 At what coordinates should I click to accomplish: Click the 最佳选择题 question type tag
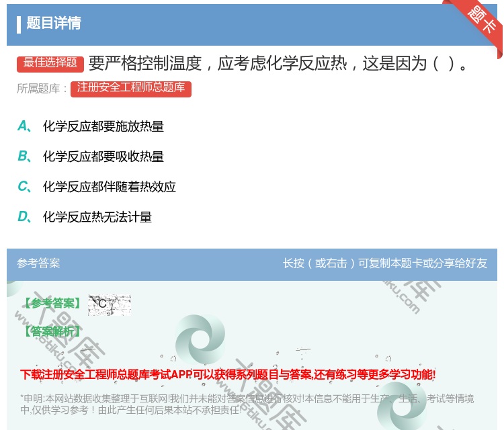tap(50, 64)
